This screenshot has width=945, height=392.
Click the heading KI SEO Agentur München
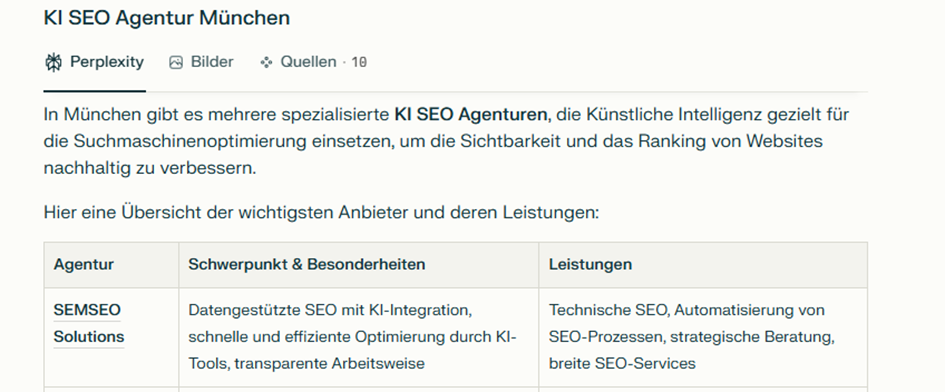167,18
